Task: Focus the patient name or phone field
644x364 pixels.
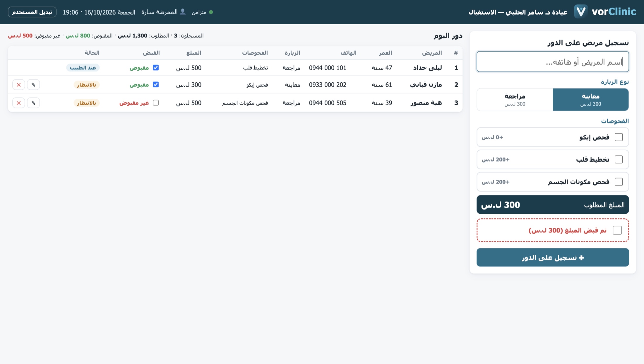Action: pos(553,62)
